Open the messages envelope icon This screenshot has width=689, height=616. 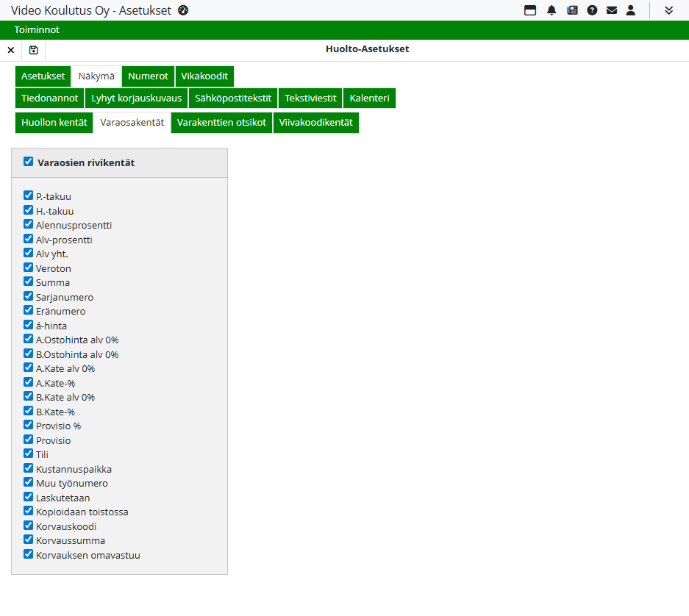click(612, 10)
